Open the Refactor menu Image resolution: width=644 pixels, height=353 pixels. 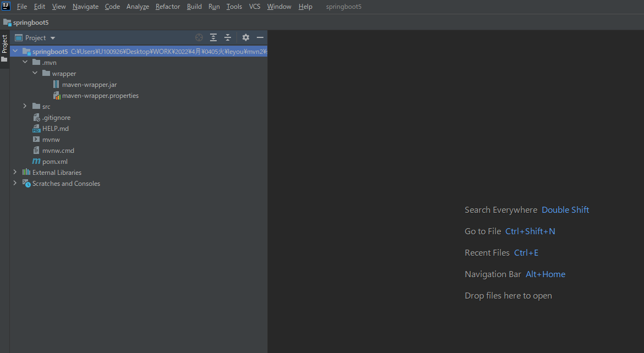[x=168, y=7]
